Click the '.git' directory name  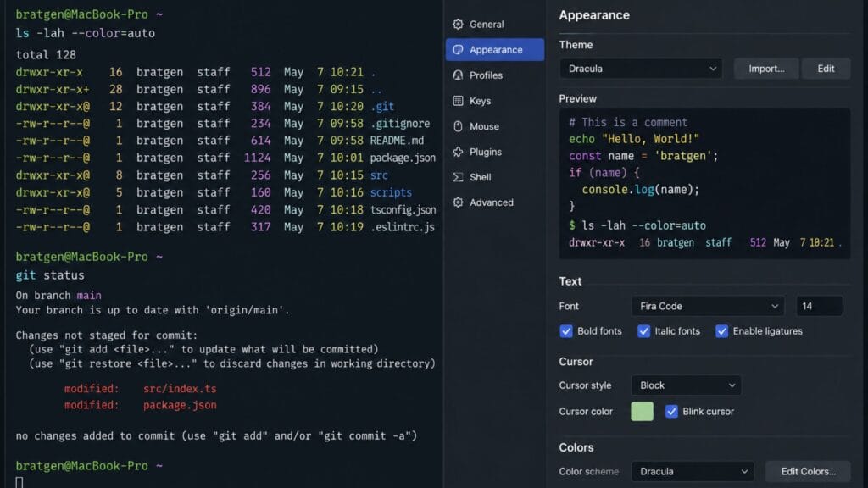382,106
